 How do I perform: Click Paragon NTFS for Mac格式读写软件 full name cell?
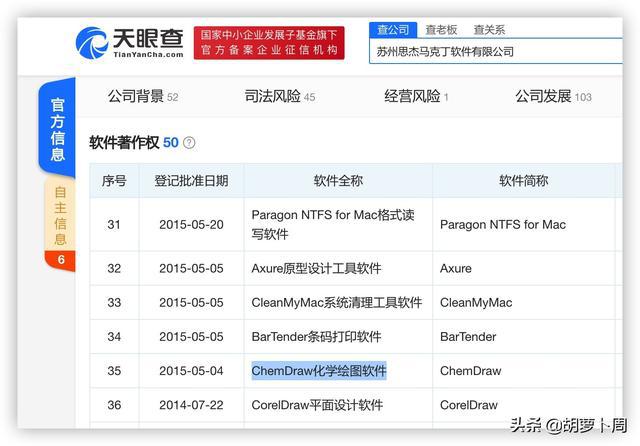[338, 224]
